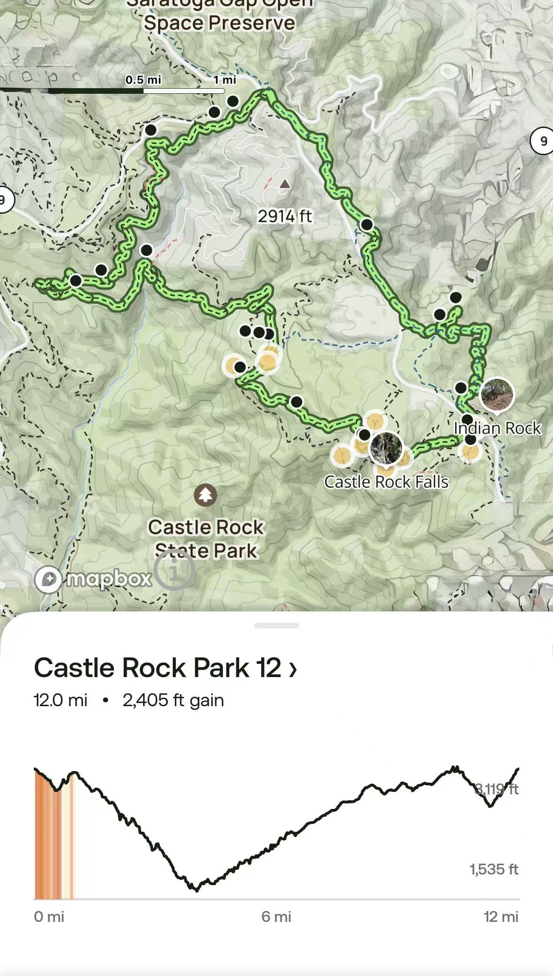Open the Castle Rock Falls photo marker

click(386, 448)
